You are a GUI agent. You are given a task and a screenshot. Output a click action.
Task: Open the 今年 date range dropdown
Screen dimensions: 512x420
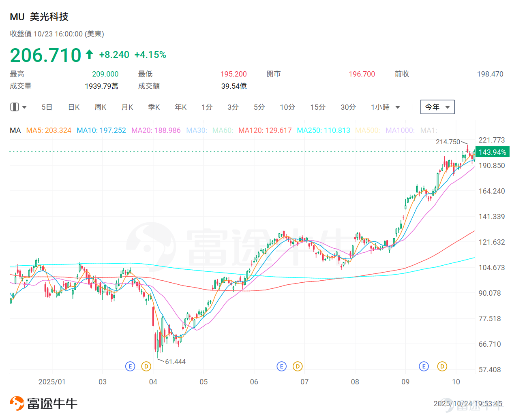[x=437, y=107]
